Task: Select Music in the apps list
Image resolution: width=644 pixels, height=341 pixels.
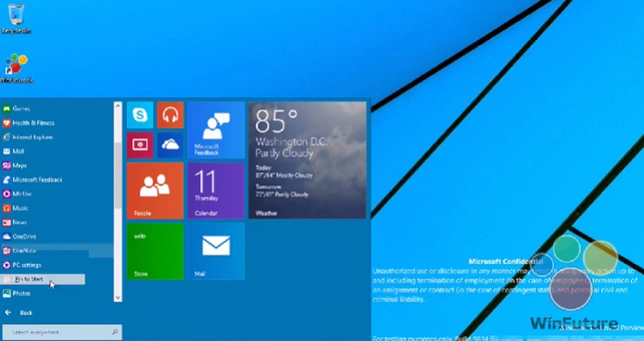Action: [x=57, y=208]
